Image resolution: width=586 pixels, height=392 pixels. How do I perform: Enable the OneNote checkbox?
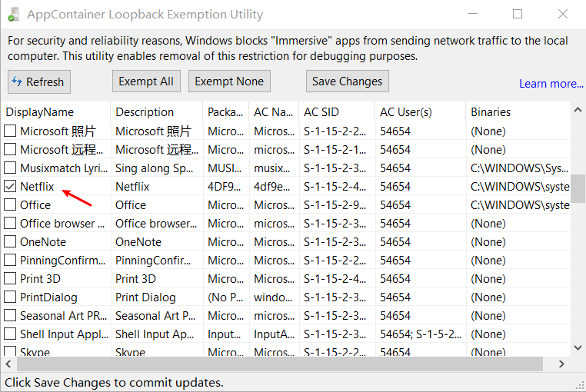[x=10, y=241]
